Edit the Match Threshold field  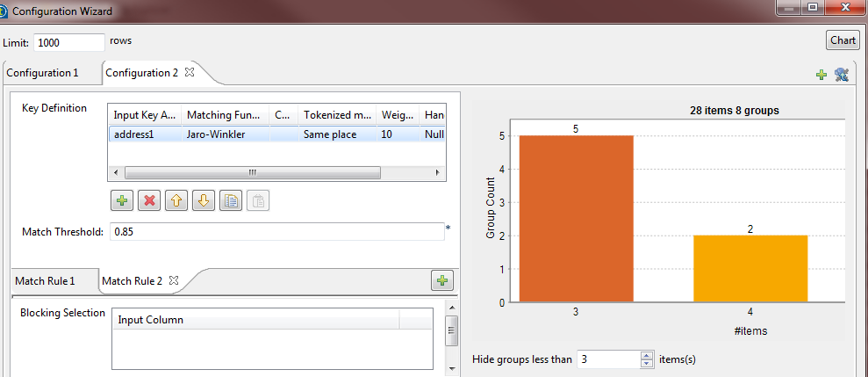pyautogui.click(x=276, y=232)
